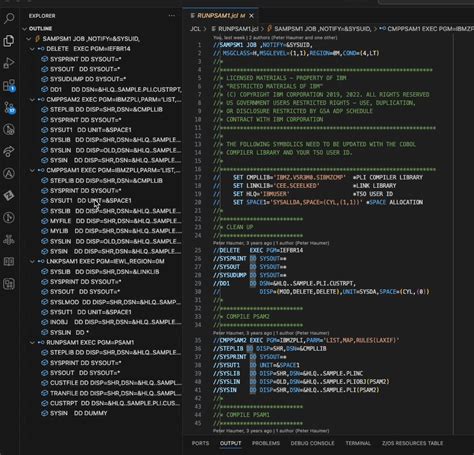
Task: Switch to the PROBLEMS panel tab
Action: coord(266,443)
